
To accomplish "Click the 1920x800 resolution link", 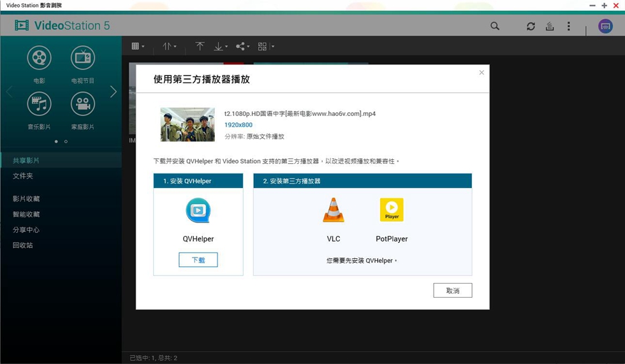I will [x=239, y=125].
